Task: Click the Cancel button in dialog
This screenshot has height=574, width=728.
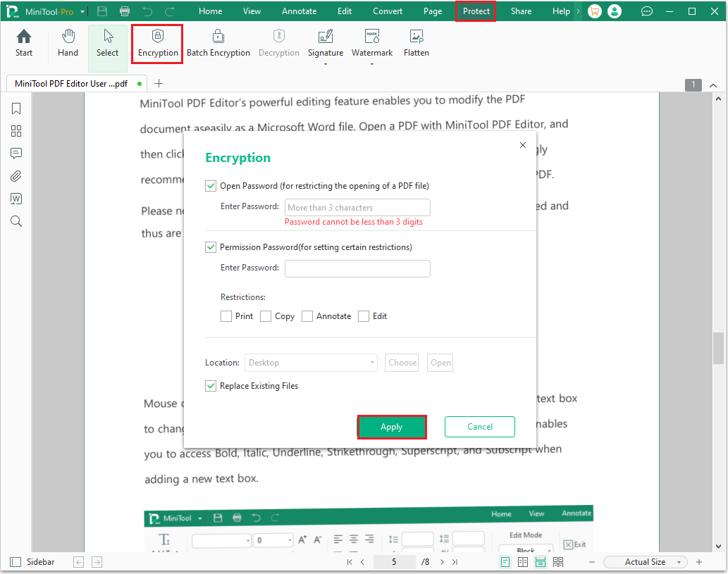Action: click(x=480, y=427)
